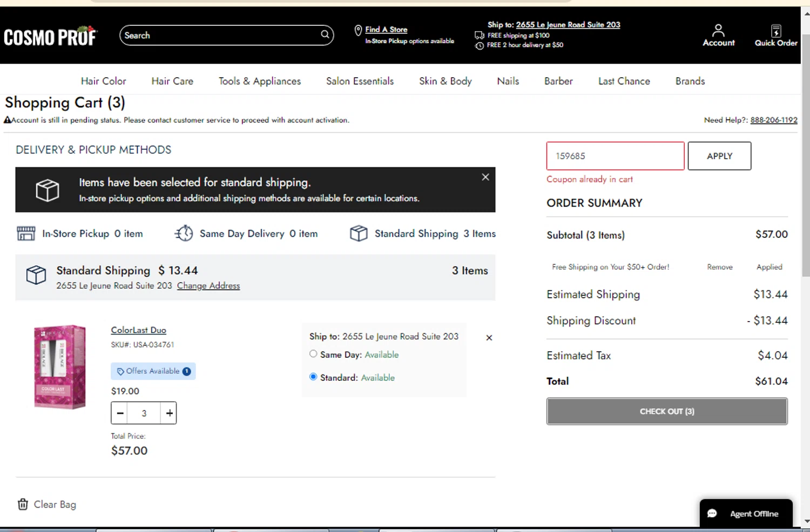Click the free shipping truck icon in header
Viewport: 810px width, 532px height.
(x=479, y=35)
